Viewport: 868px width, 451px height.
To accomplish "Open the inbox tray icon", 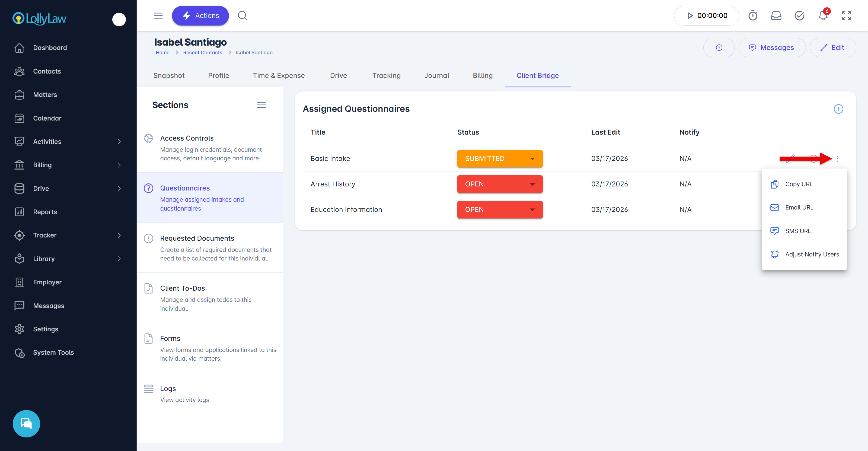I will pyautogui.click(x=776, y=16).
